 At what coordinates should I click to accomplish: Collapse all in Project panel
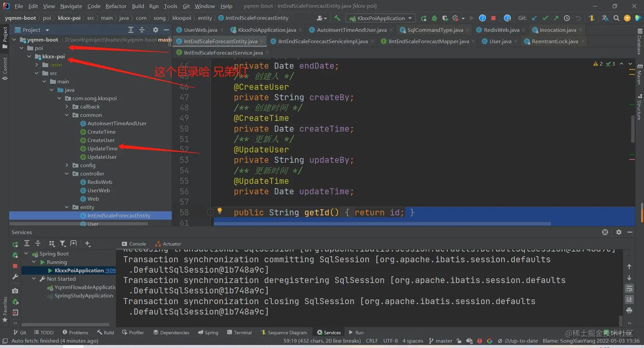tap(142, 30)
